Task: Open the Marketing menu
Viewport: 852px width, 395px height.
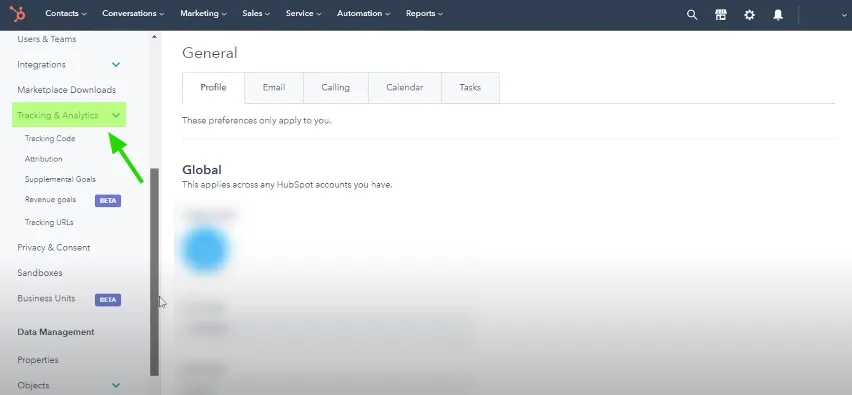Action: click(203, 14)
